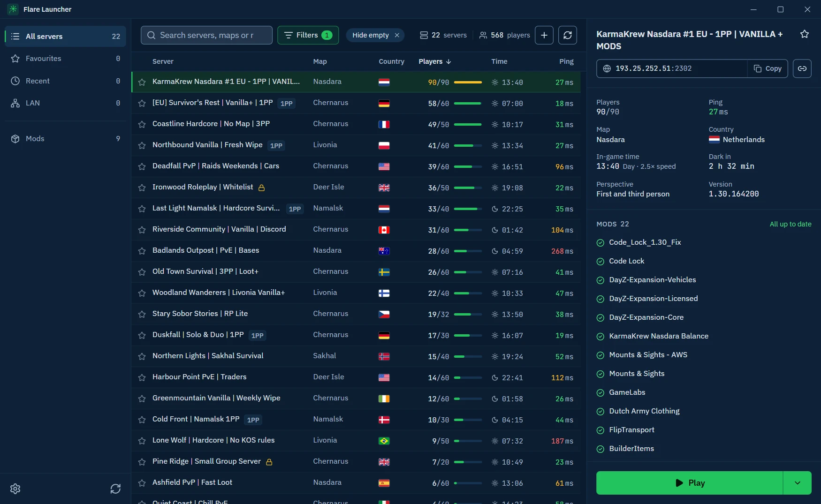Click the night moon icon on Last Light Namalsk
This screenshot has height=504, width=821.
[x=494, y=209]
